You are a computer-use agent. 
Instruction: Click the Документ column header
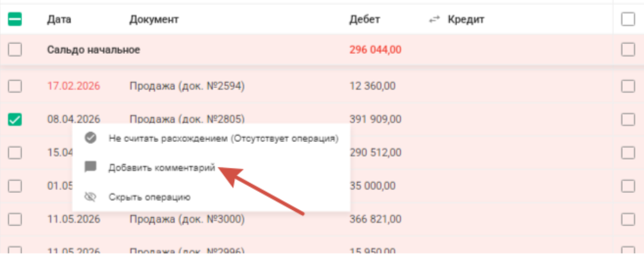point(154,19)
